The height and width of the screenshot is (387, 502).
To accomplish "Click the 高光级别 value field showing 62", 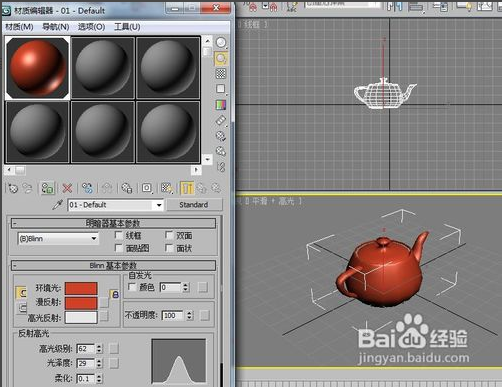I will tap(86, 349).
